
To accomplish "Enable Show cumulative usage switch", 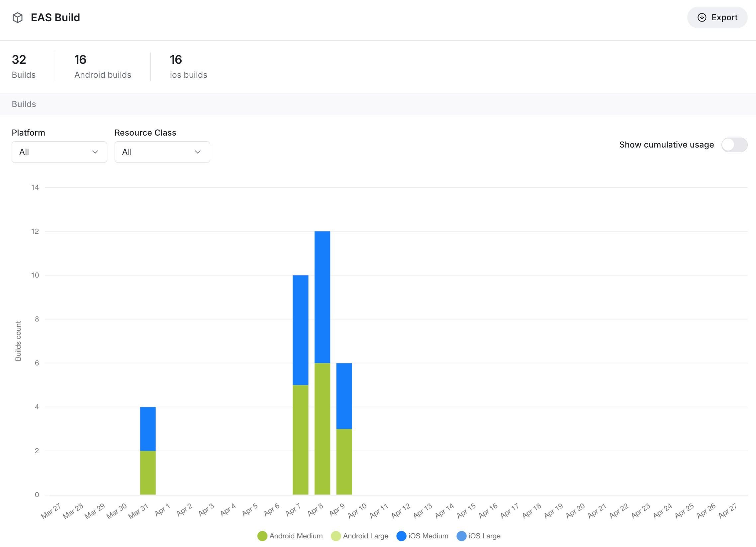I will [x=734, y=145].
